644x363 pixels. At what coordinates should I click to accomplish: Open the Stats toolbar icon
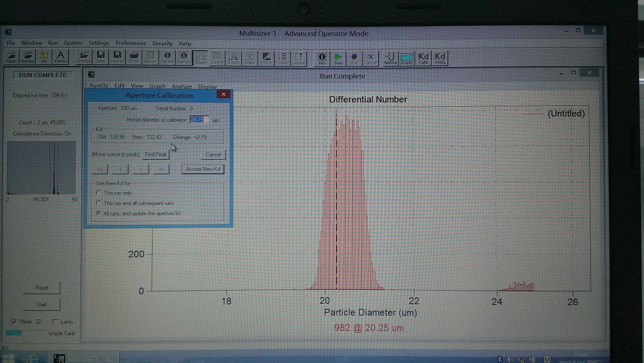(250, 58)
